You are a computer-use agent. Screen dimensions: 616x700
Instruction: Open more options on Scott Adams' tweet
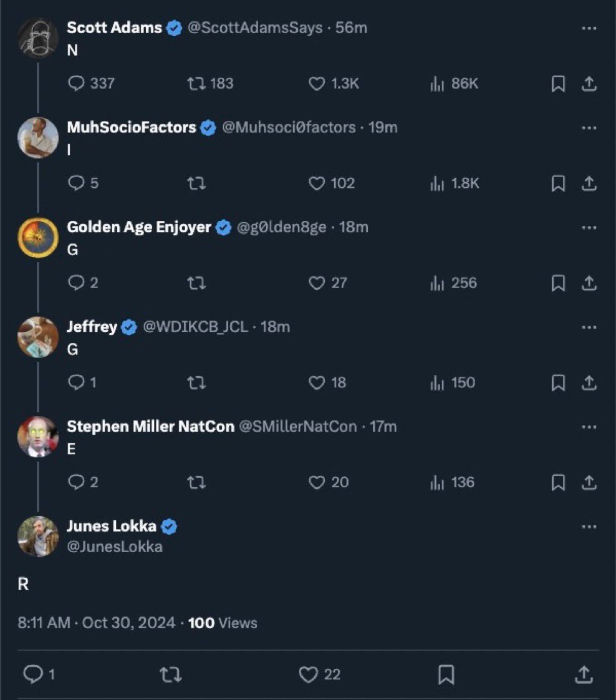(x=589, y=28)
